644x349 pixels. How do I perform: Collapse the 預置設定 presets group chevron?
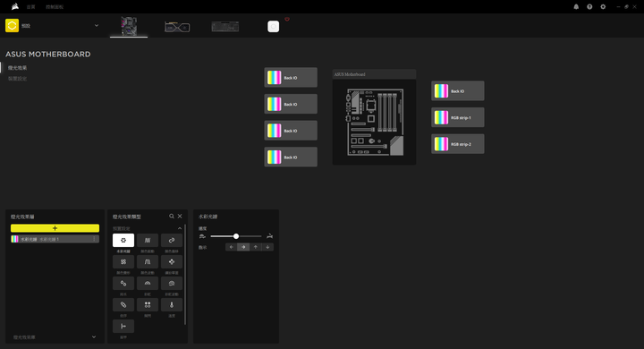(180, 228)
